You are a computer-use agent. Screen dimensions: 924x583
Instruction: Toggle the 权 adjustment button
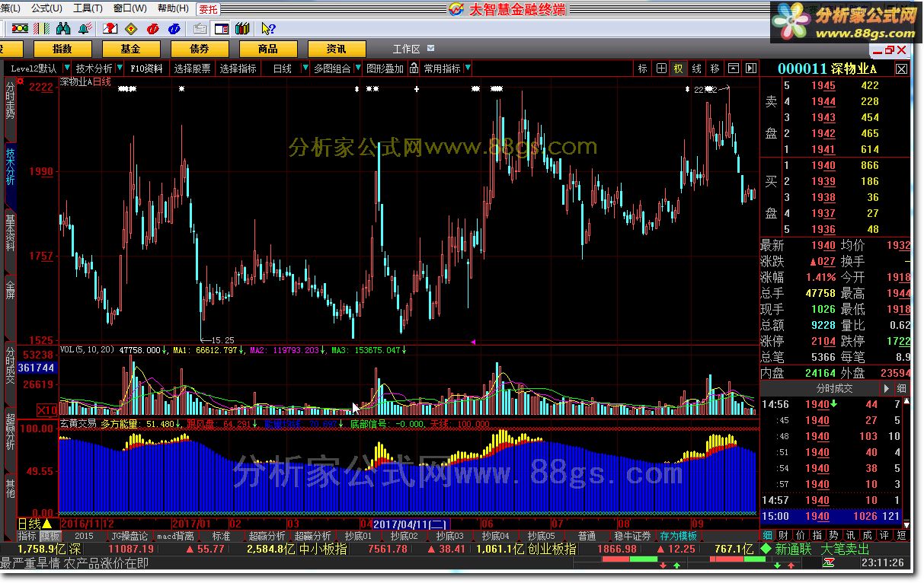[678, 68]
